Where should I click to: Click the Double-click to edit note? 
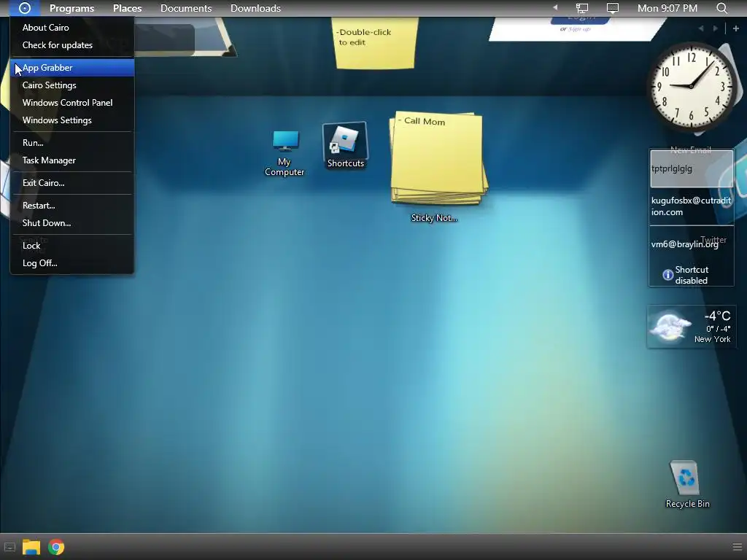click(375, 43)
